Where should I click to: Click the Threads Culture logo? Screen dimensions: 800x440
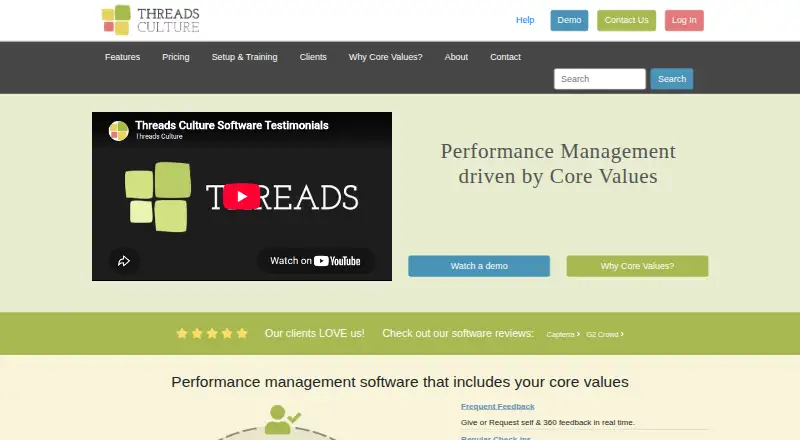(151, 20)
